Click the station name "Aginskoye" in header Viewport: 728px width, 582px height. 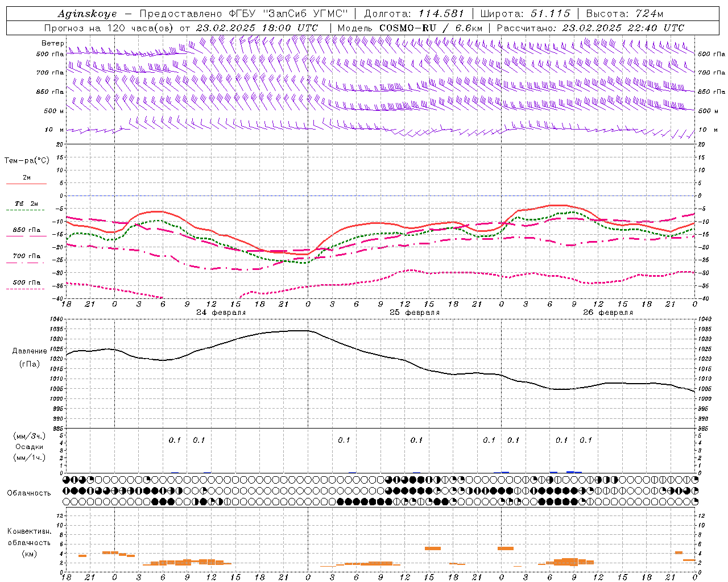[x=87, y=14]
